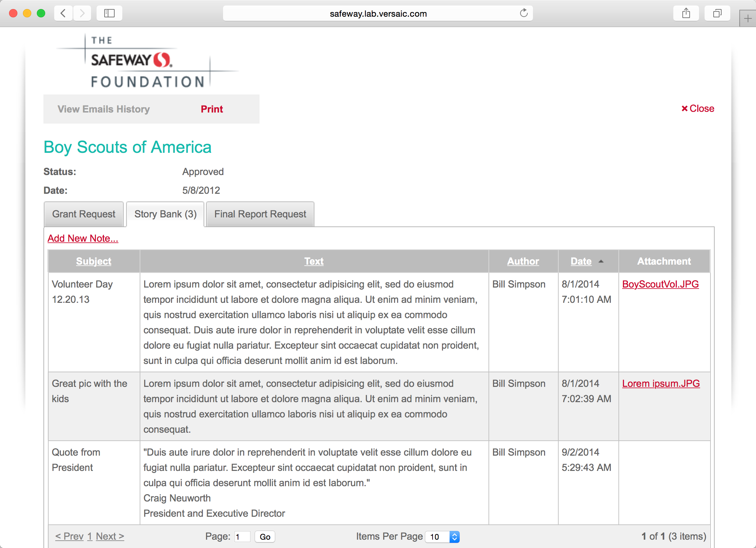
Task: Click the address bar safeway.lab.versaic.com
Action: coord(378,14)
